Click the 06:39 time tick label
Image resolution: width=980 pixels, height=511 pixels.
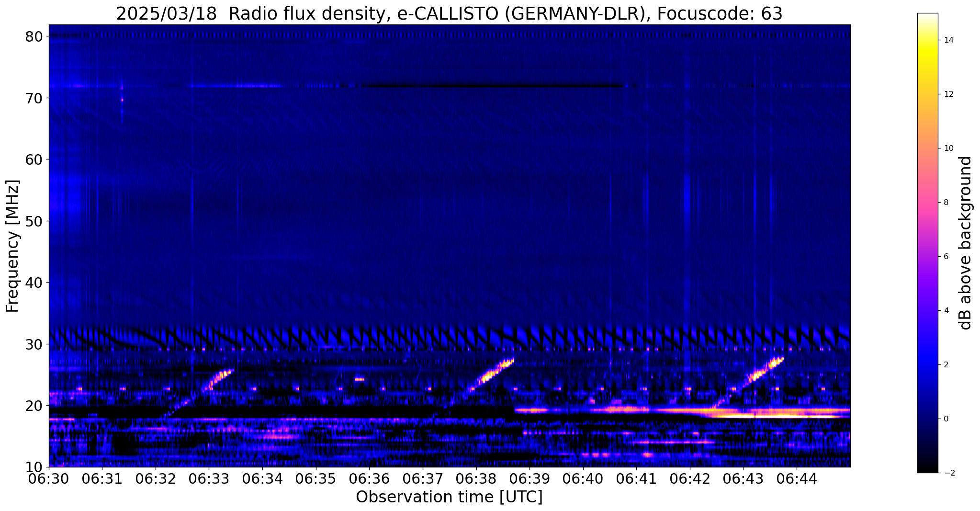(x=529, y=478)
